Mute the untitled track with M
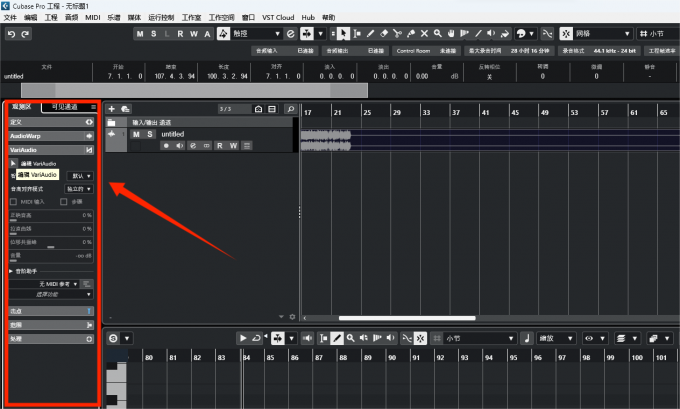680x409 pixels. pos(136,134)
